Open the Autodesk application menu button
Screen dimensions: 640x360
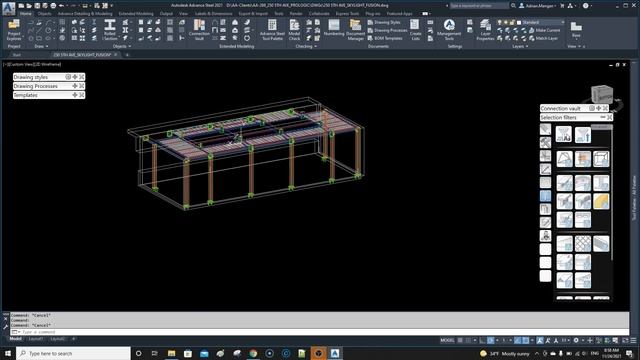[x=9, y=8]
